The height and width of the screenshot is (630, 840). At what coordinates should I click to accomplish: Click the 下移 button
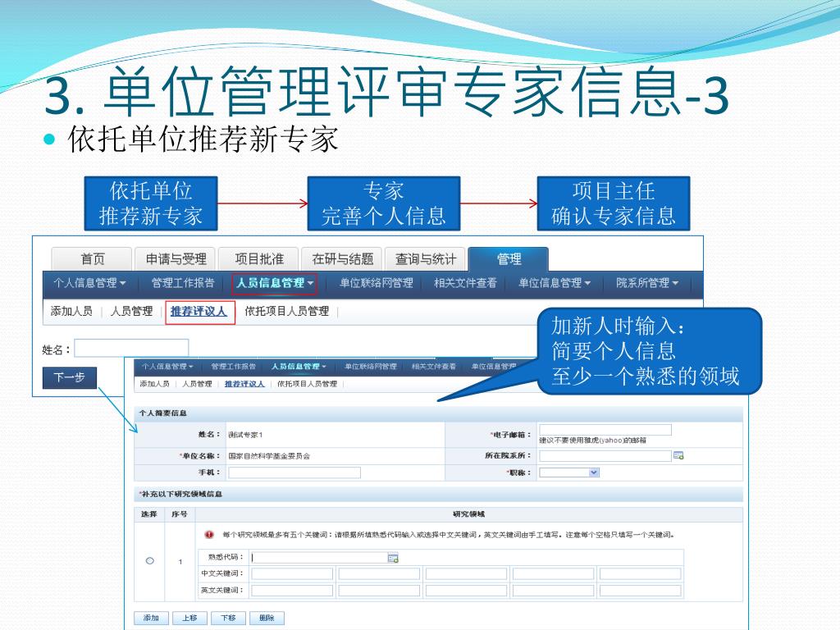pyautogui.click(x=228, y=619)
